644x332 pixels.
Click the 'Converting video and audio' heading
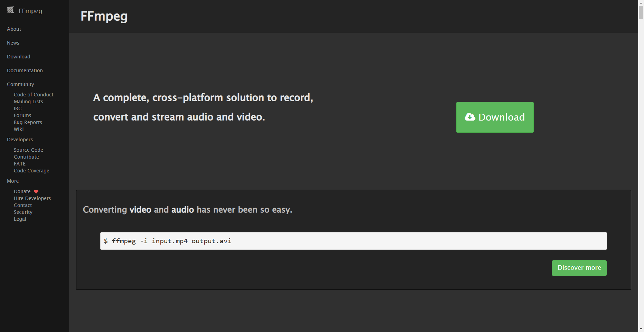[188, 210]
